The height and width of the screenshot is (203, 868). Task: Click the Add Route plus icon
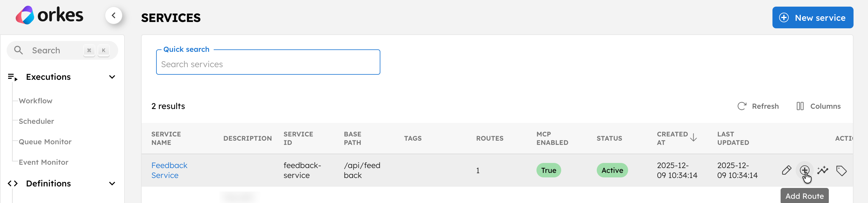805,170
